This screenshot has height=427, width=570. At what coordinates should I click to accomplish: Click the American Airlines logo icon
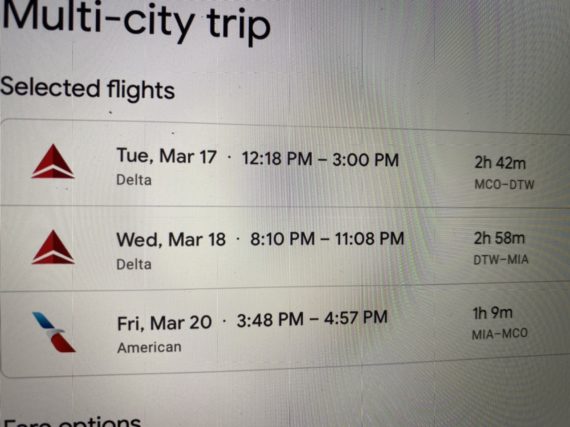(54, 332)
